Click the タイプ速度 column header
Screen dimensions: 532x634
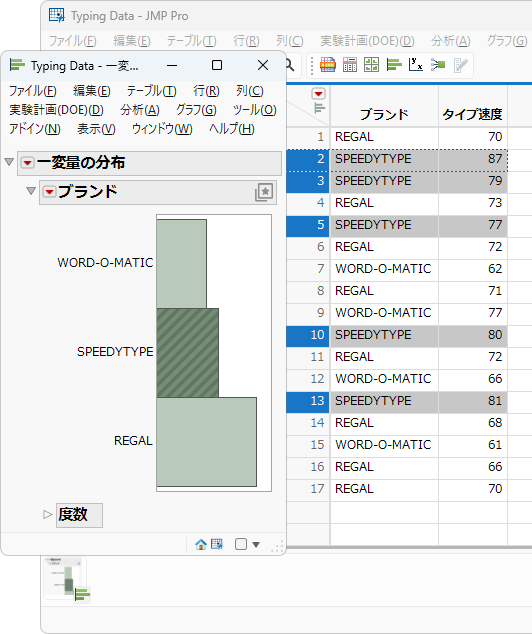pos(472,114)
